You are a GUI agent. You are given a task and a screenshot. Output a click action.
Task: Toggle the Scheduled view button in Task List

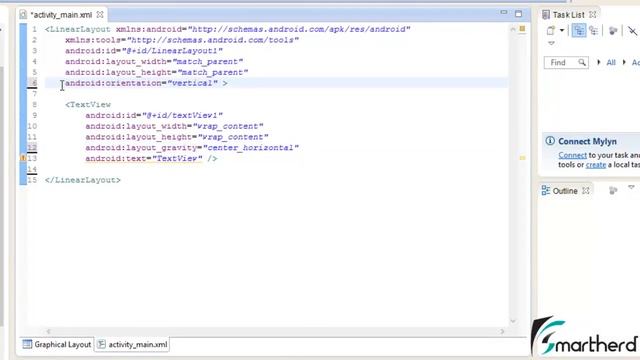[593, 31]
